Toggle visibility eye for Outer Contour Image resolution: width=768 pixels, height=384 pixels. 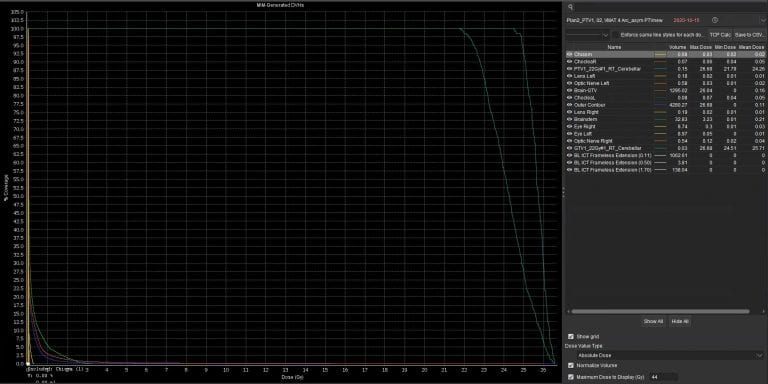click(569, 105)
